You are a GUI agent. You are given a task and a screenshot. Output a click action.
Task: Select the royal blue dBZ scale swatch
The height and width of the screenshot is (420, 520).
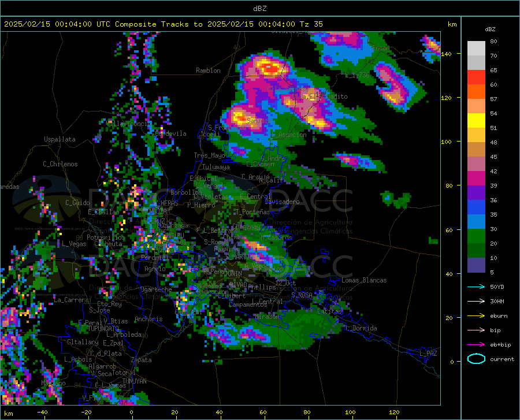[476, 207]
